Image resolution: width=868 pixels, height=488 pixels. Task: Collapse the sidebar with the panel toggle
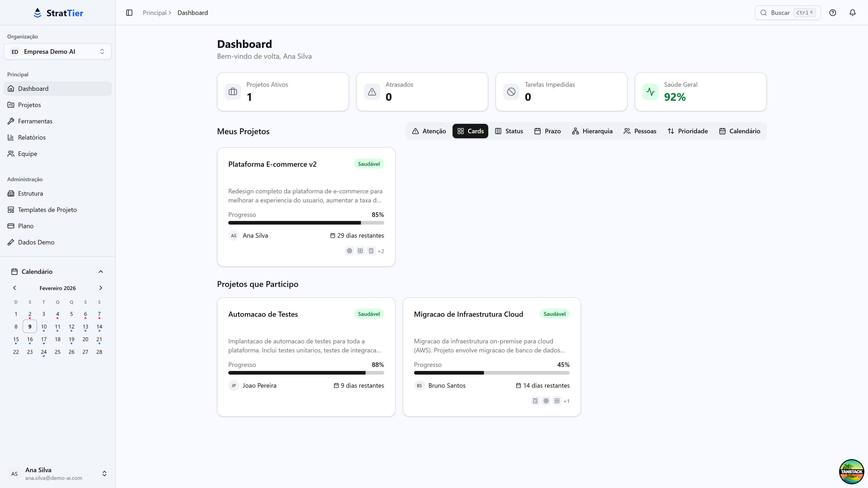point(129,12)
